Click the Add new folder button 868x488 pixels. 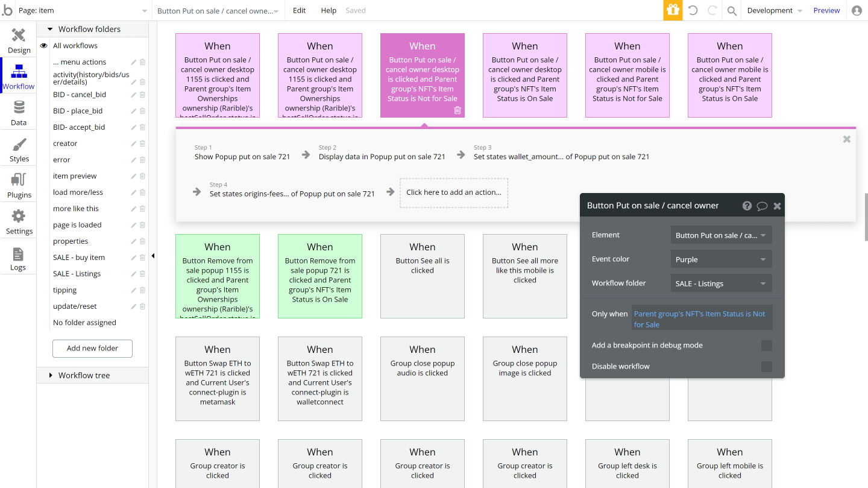pos(92,348)
